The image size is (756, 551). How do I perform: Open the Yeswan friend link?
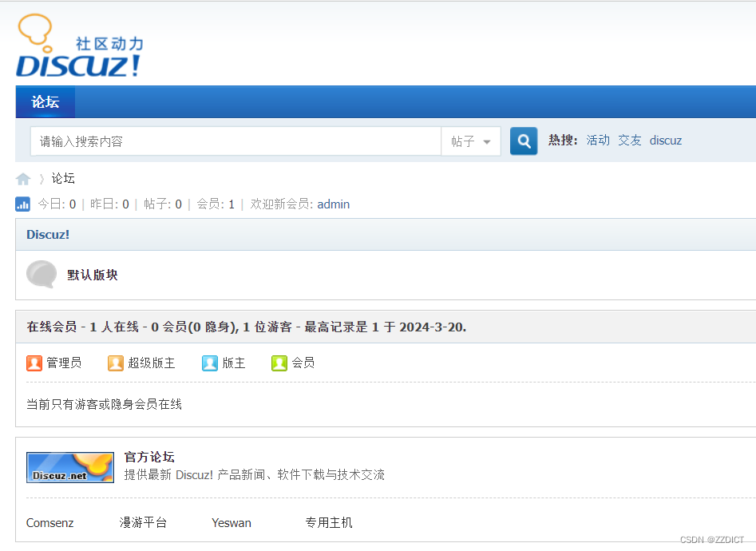pos(232,523)
